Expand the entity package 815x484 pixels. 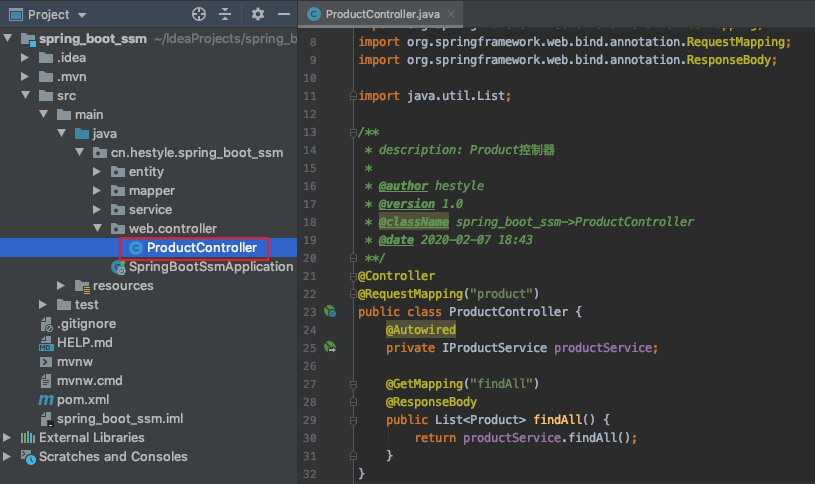pos(97,171)
